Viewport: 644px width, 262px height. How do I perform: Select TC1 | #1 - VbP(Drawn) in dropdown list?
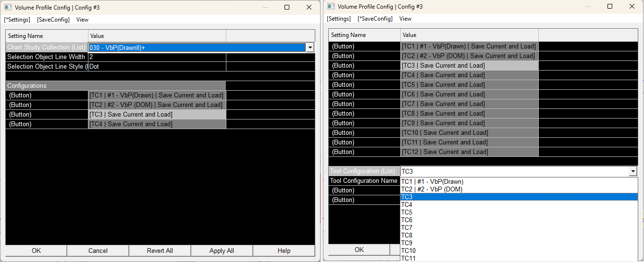pos(519,182)
